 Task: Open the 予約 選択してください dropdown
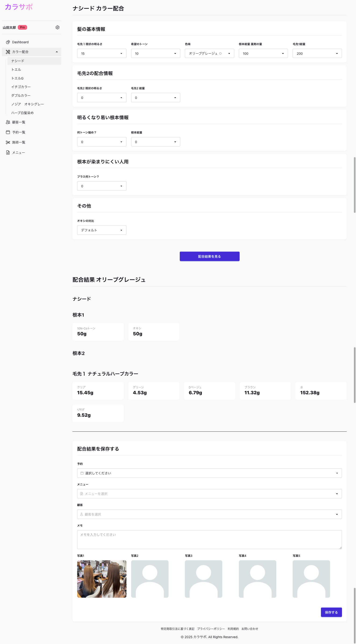(x=209, y=473)
